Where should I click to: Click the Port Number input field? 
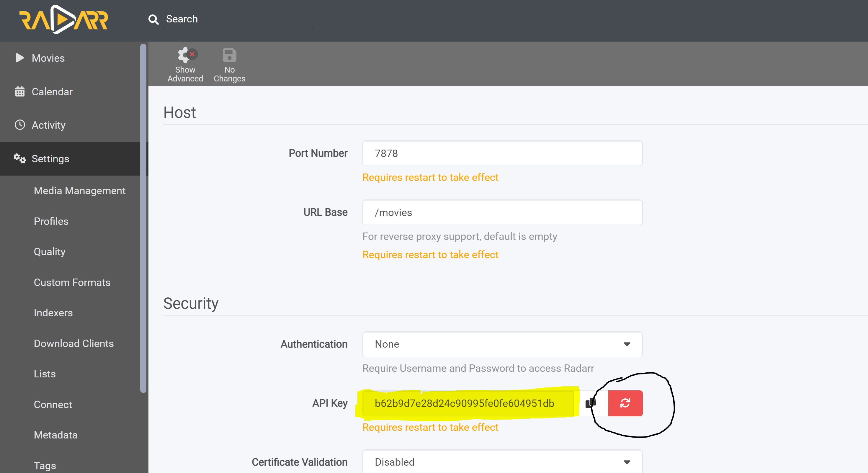(502, 153)
